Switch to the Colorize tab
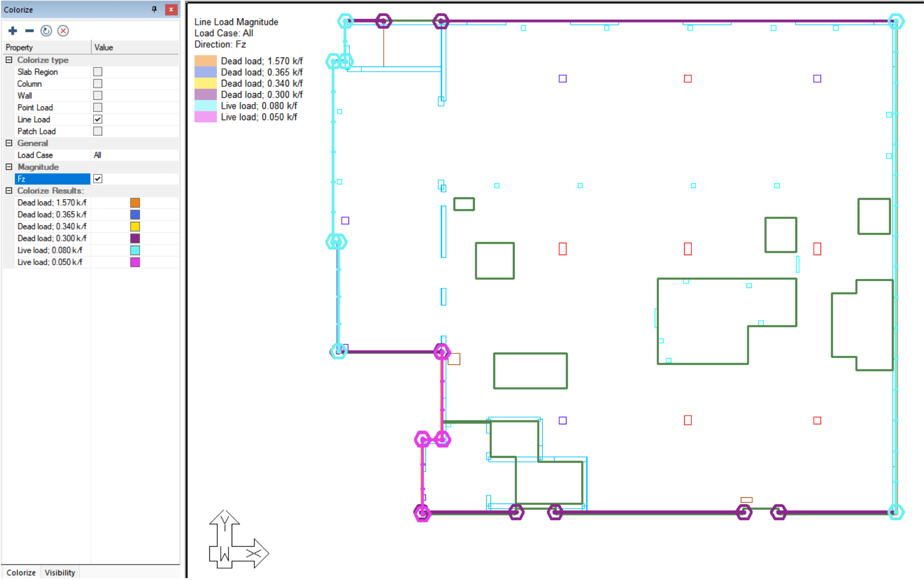The width and height of the screenshot is (924, 580). [x=21, y=572]
